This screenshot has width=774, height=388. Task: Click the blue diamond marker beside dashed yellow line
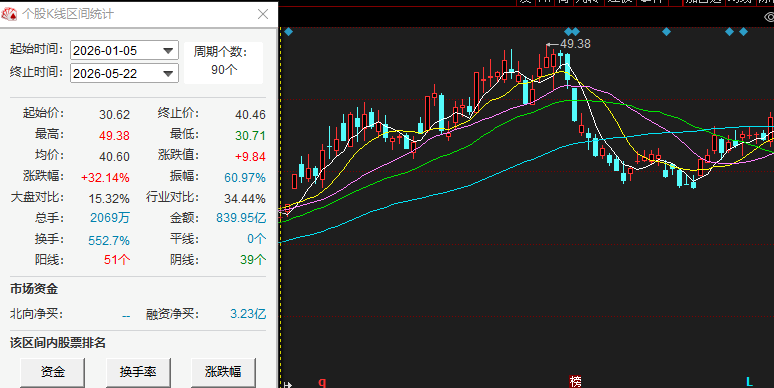(289, 32)
